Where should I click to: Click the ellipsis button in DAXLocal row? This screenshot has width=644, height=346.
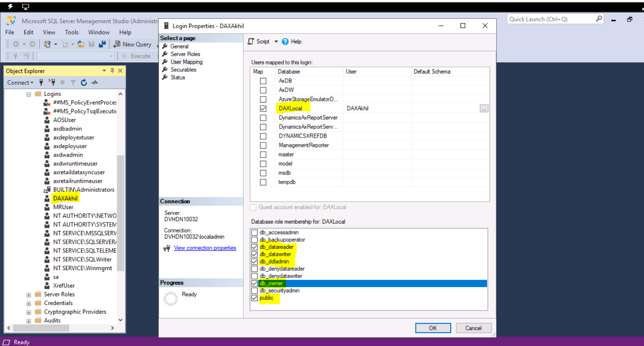click(484, 108)
